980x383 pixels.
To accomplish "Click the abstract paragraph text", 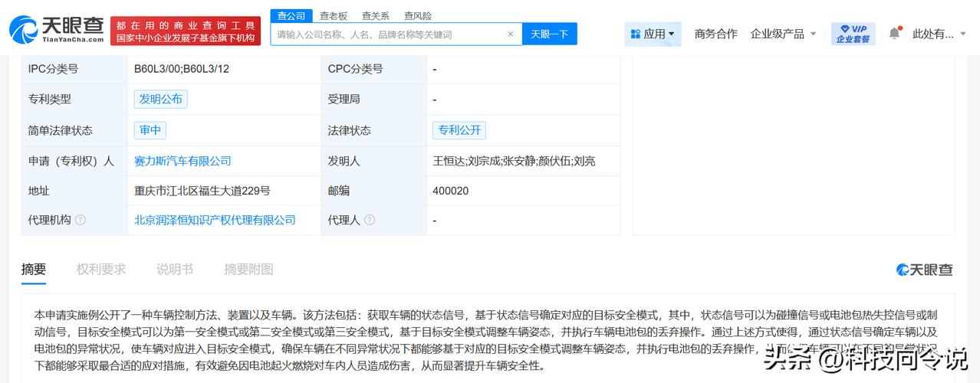I will (x=486, y=340).
